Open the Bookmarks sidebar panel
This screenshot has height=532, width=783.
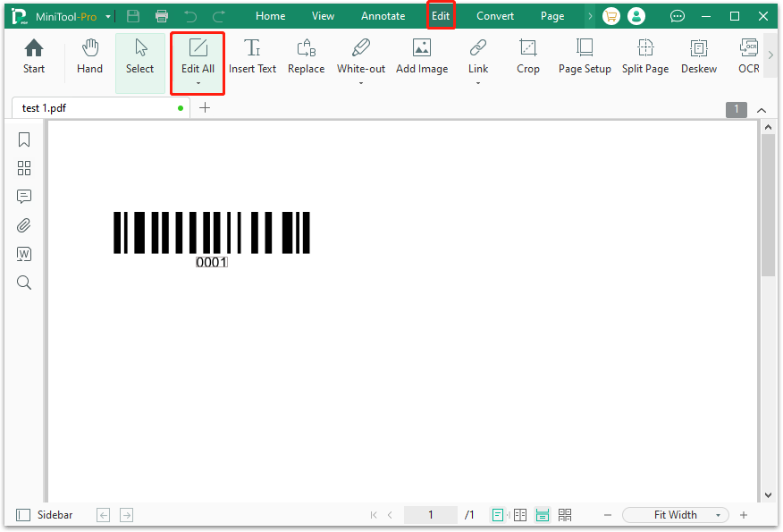coord(24,139)
